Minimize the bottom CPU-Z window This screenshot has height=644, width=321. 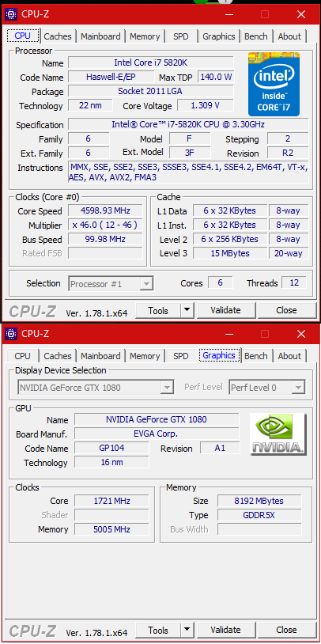coord(228,334)
